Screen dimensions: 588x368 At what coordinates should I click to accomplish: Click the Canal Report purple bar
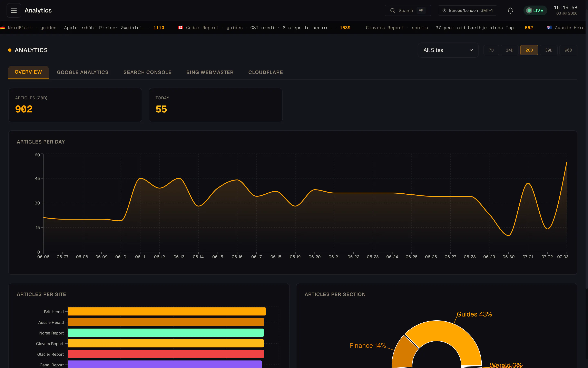tap(165, 364)
